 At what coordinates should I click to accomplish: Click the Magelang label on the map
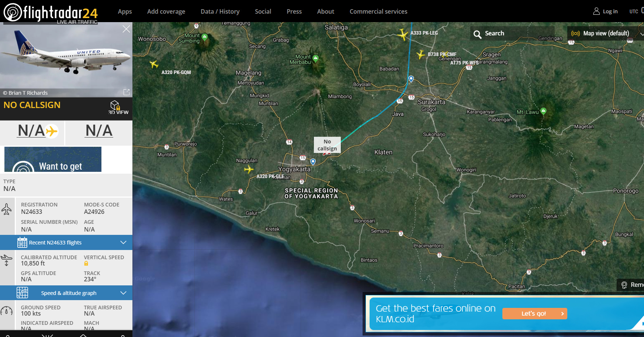click(248, 73)
